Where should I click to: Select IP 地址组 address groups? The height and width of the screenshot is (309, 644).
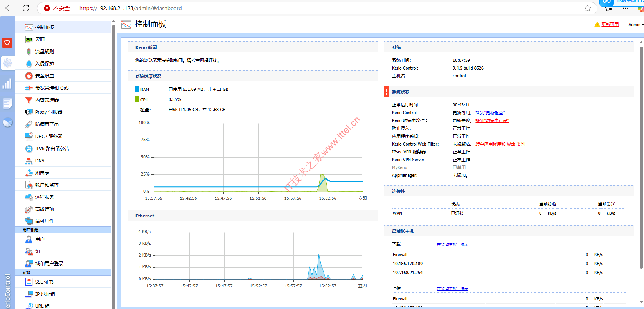[x=63, y=294]
